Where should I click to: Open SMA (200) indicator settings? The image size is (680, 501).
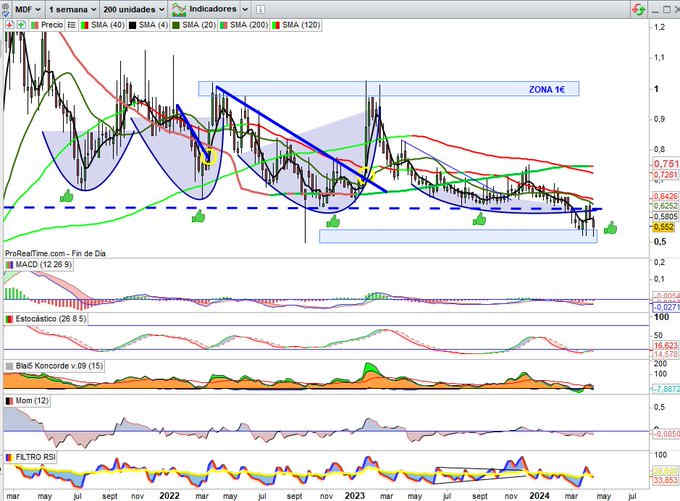click(x=244, y=25)
